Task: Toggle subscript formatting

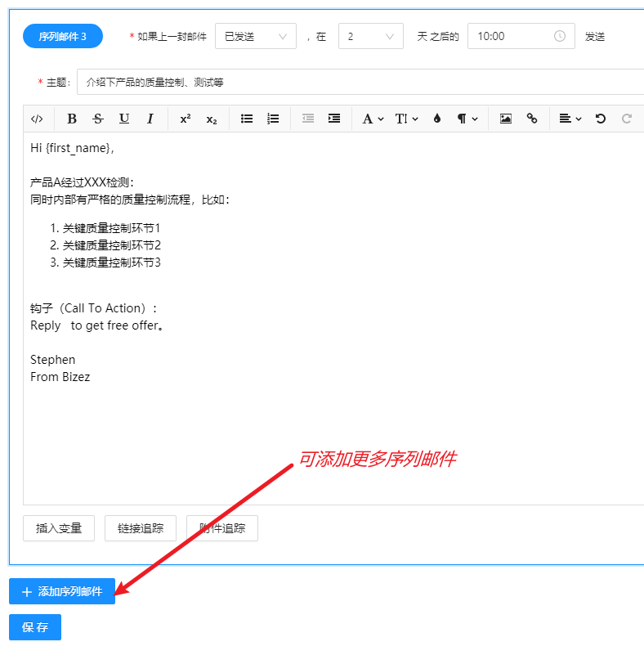Action: click(x=212, y=119)
